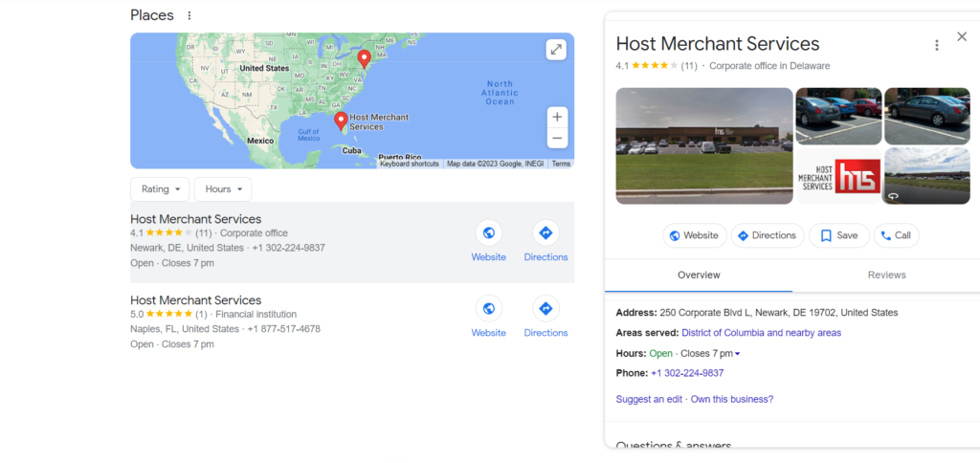This screenshot has height=463, width=980.
Task: Click the Places section heading
Action: 152,15
